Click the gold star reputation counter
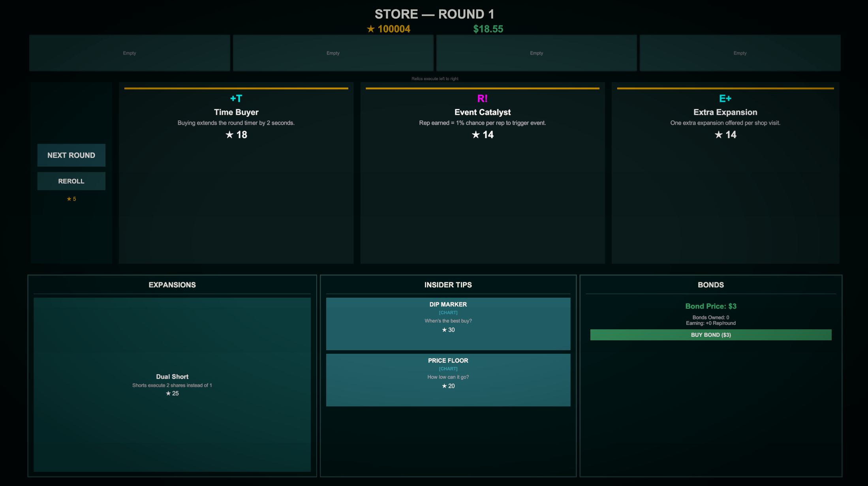The height and width of the screenshot is (486, 868). pyautogui.click(x=389, y=29)
